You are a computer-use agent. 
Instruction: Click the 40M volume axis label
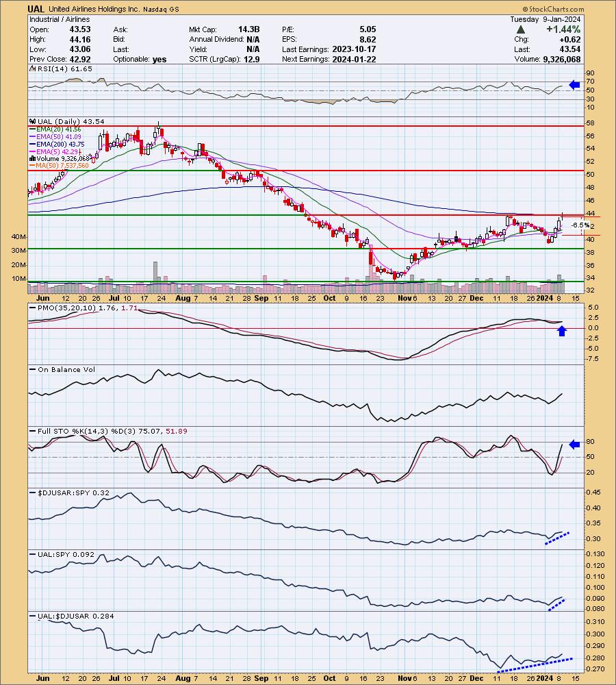(x=18, y=237)
